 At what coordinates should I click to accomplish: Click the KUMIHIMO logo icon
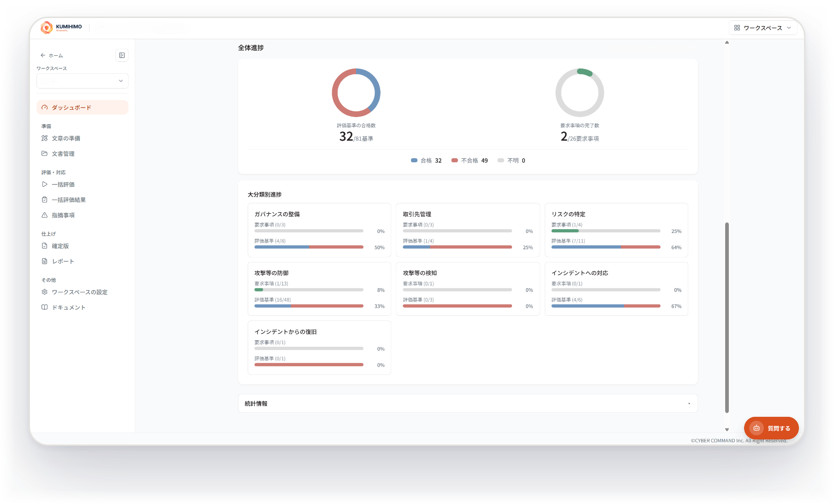(x=47, y=28)
